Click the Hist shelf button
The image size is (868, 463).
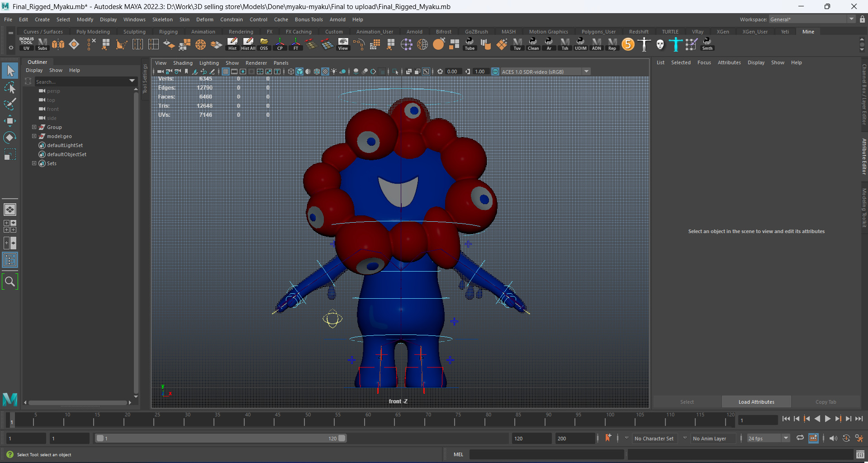(x=232, y=44)
